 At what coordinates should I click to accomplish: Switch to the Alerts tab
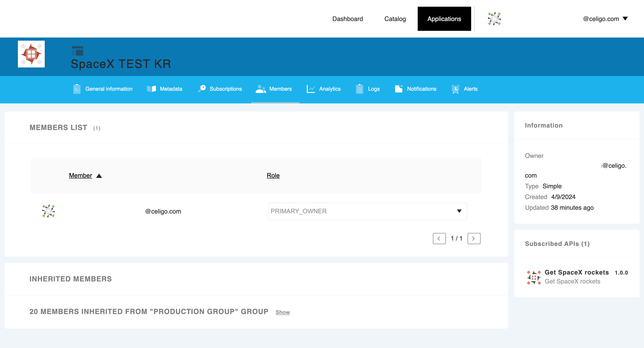(x=464, y=89)
